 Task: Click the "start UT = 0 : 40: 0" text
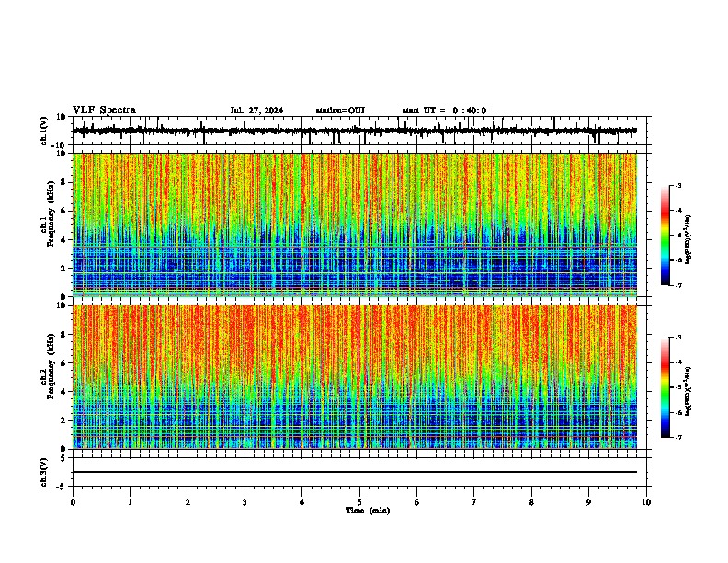[x=444, y=110]
